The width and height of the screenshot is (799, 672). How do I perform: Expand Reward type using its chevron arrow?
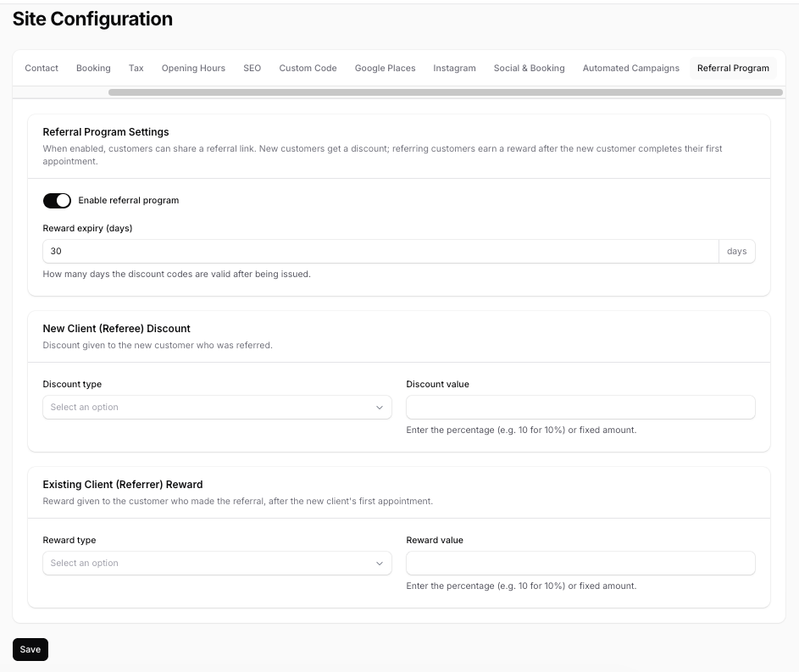[380, 563]
